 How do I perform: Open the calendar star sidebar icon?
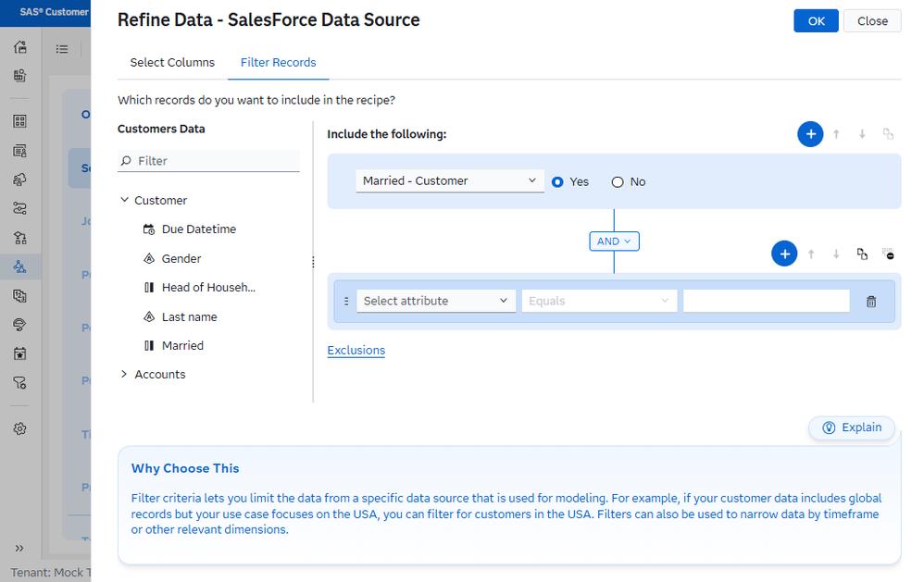(20, 354)
